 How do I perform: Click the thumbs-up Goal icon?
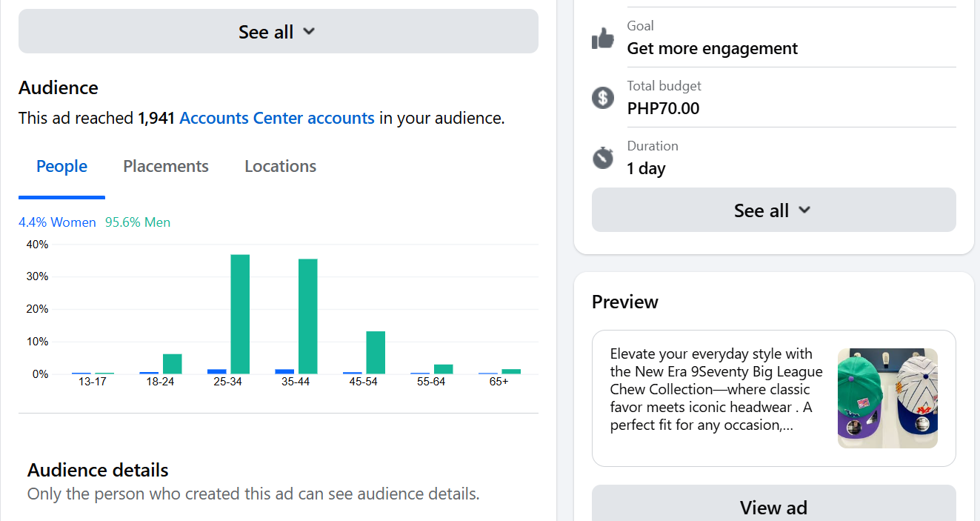(603, 38)
